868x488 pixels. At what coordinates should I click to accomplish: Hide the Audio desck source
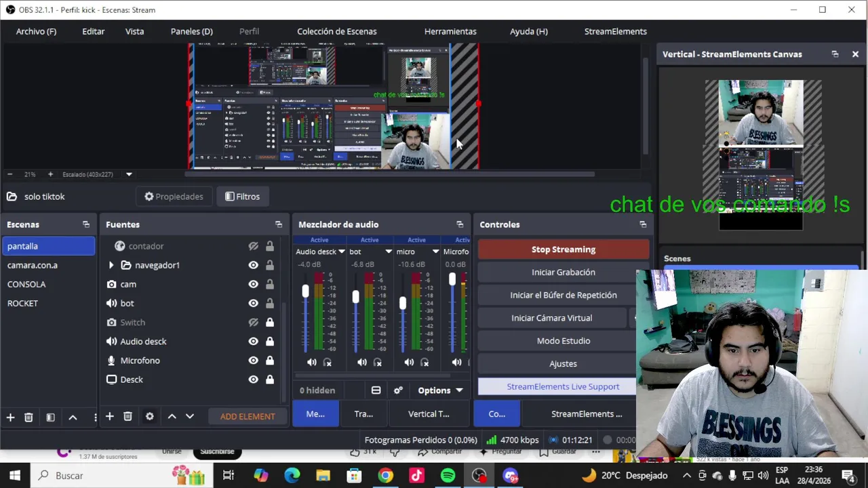click(253, 341)
